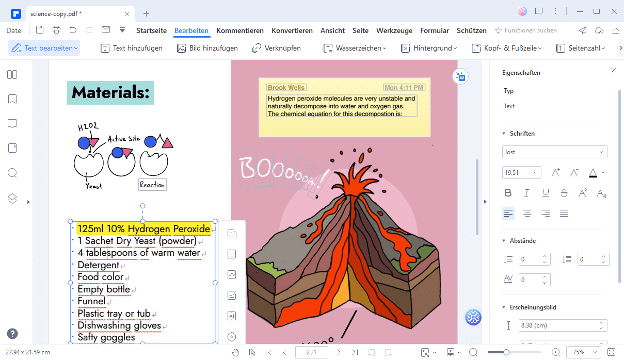This screenshot has height=360, width=624.
Task: Apply subscript formatting
Action: tap(601, 193)
